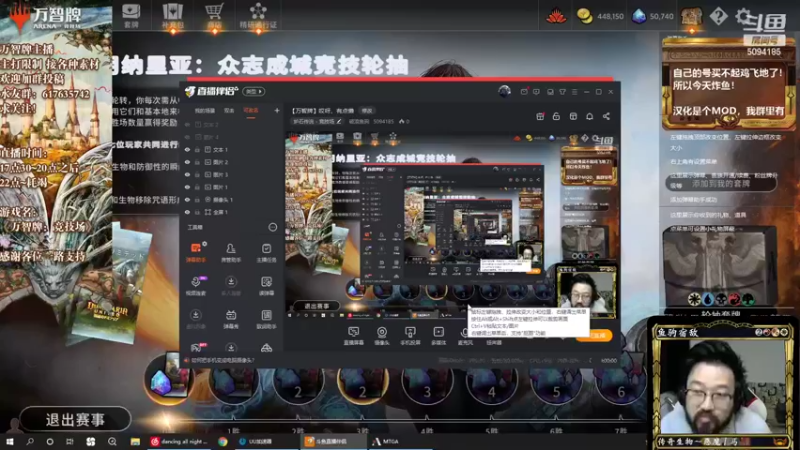Open the 类型 type dropdown beside the logo
Image resolution: width=800 pixels, height=450 pixels.
click(x=254, y=91)
